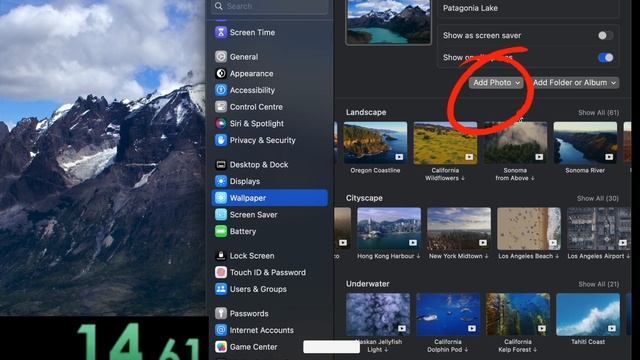The image size is (640, 360).
Task: Click Privacy & Security hand icon
Action: pos(221,140)
